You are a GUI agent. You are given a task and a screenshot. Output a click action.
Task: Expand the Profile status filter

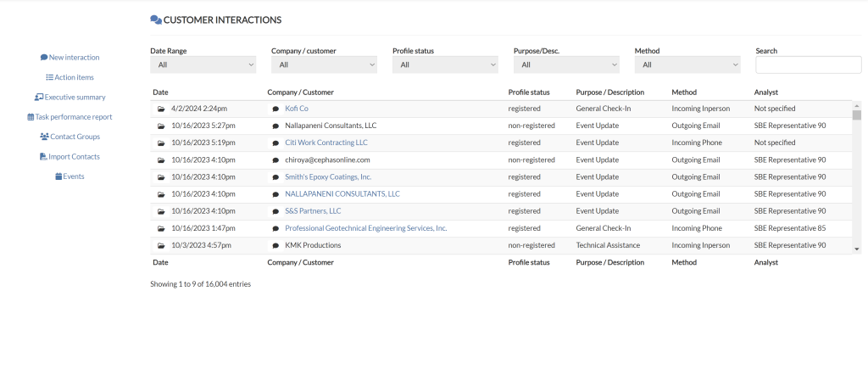coord(445,64)
